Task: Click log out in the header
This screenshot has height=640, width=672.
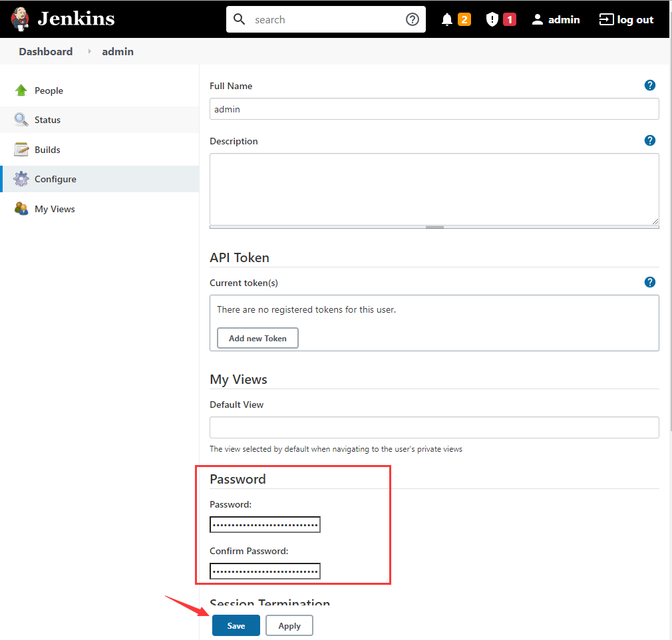Action: click(x=626, y=19)
